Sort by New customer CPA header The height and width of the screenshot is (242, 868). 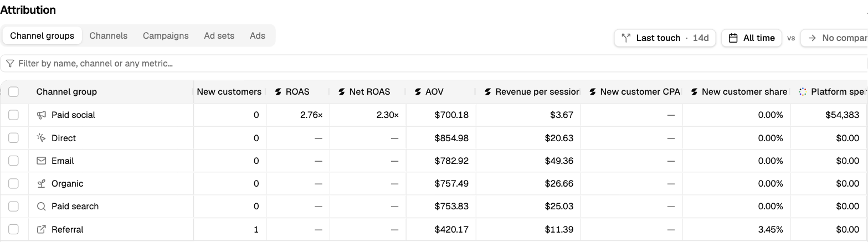640,92
